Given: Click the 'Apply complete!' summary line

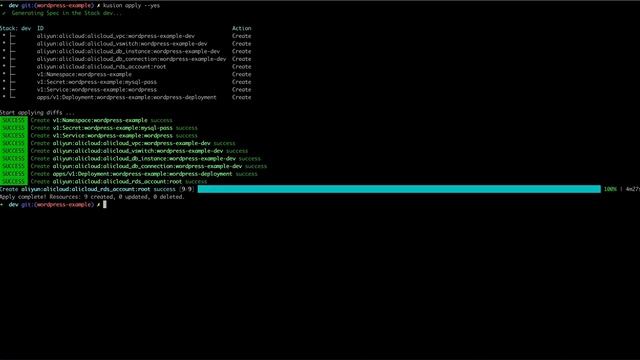Looking at the screenshot, I should coord(92,197).
